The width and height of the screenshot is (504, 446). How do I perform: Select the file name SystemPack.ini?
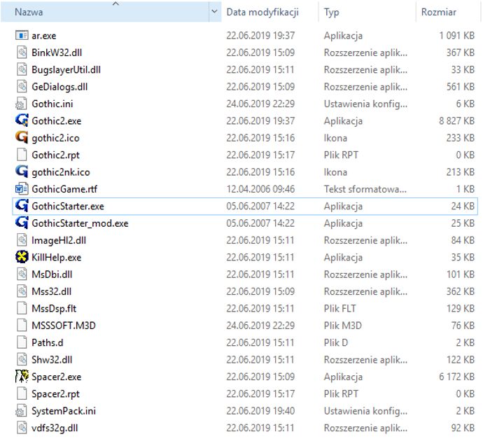64,411
